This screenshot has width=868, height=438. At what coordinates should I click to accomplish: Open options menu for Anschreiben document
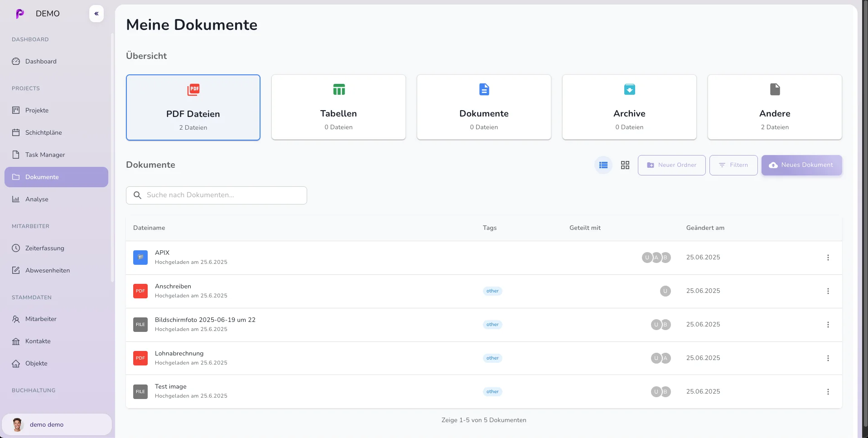tap(829, 291)
